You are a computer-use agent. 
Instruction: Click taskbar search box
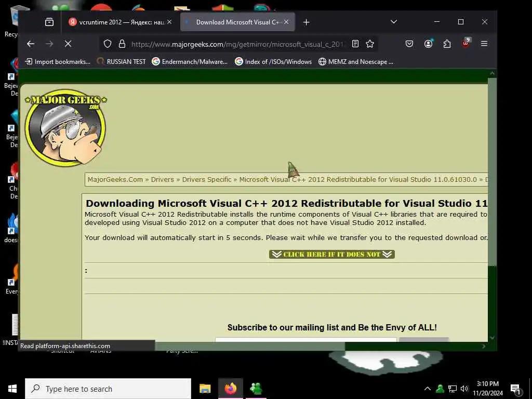(x=108, y=389)
